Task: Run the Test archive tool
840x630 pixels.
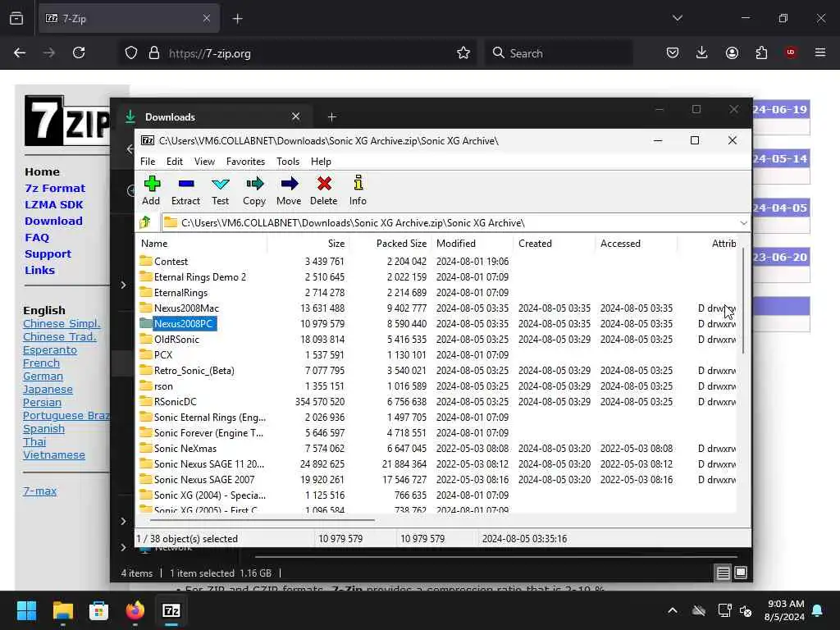Action: tap(220, 190)
